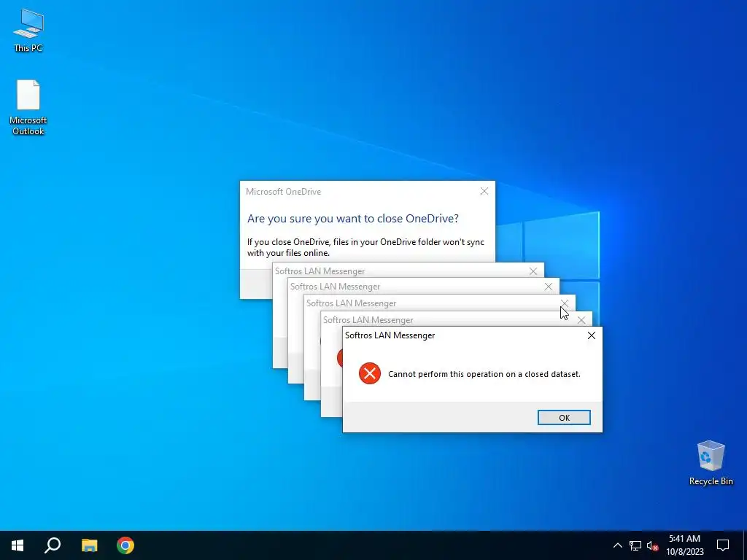The width and height of the screenshot is (747, 560).
Task: Show hidden system tray icons
Action: point(617,545)
